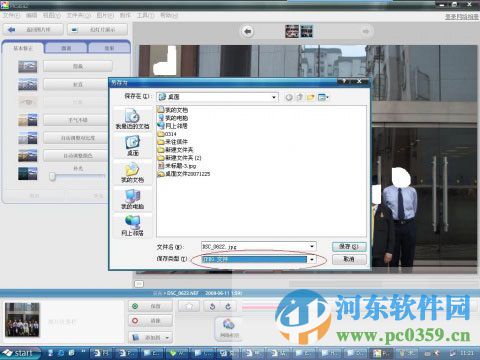The image size is (480, 360).
Task: Expand the file name dropdown arrow
Action: pyautogui.click(x=312, y=247)
